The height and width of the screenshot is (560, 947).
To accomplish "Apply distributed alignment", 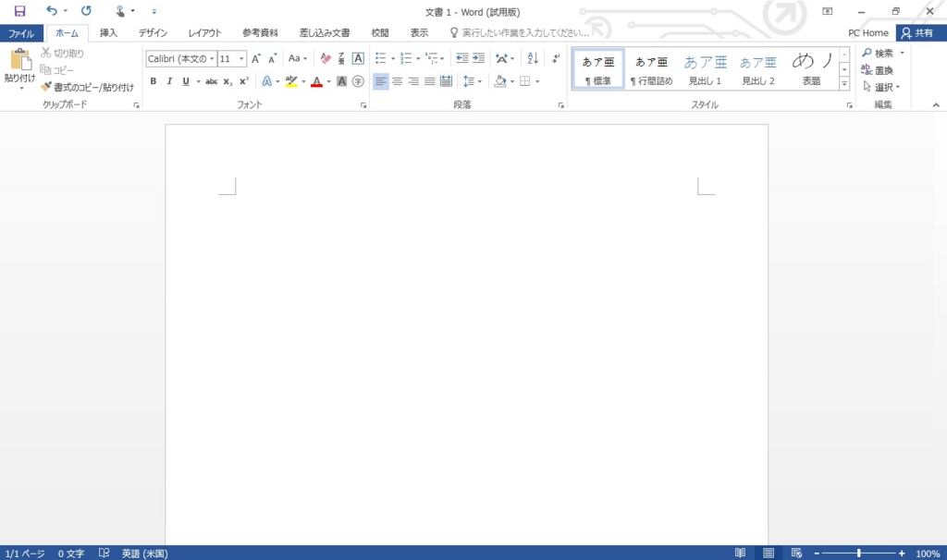I will [446, 81].
